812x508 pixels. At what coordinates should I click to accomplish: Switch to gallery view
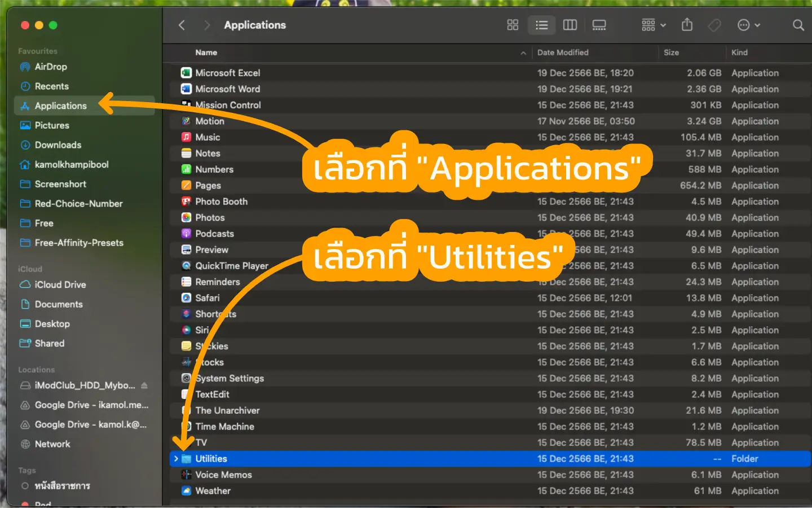click(599, 25)
